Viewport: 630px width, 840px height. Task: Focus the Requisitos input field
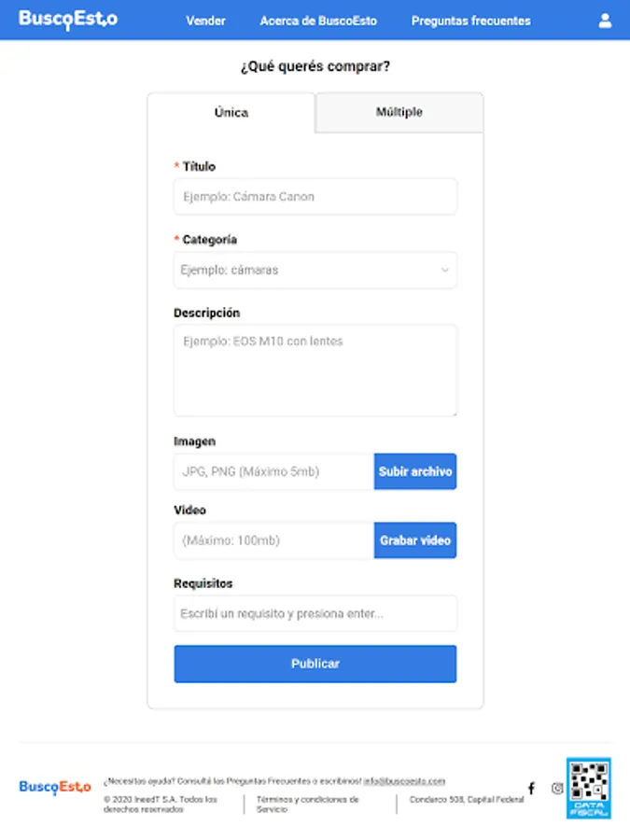click(x=315, y=613)
